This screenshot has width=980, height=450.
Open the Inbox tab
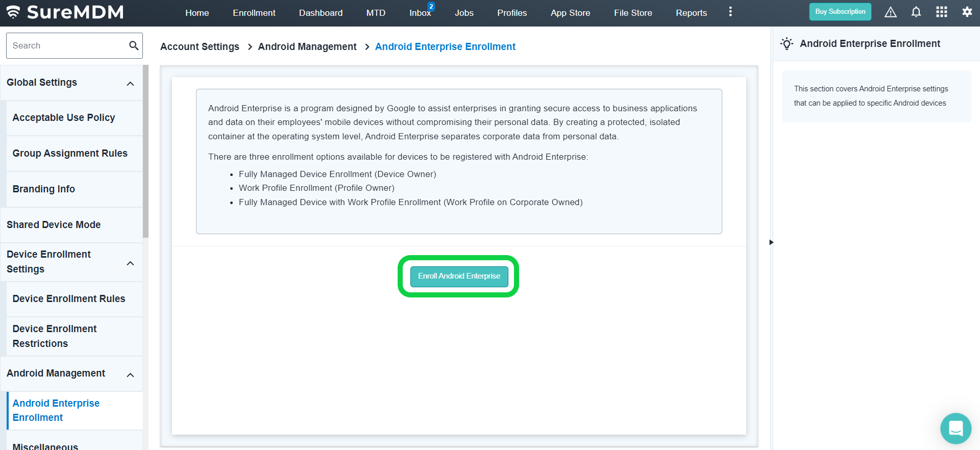420,13
